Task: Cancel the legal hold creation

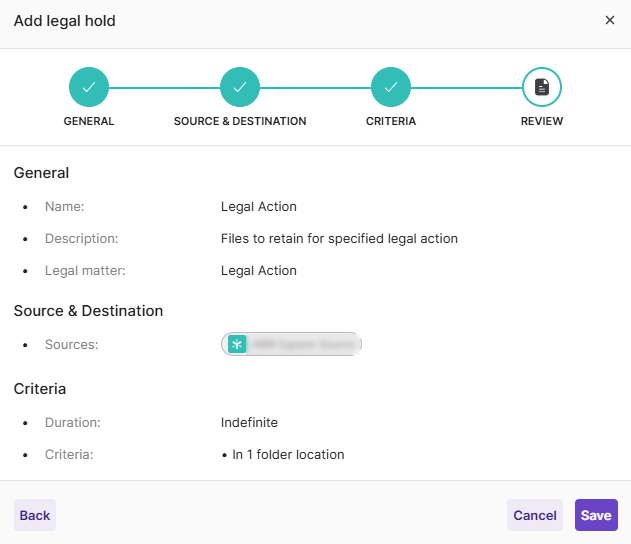Action: pyautogui.click(x=535, y=515)
